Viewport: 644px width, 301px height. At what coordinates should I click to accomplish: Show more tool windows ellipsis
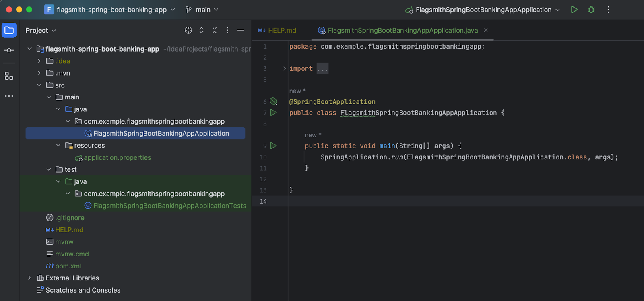pos(9,96)
